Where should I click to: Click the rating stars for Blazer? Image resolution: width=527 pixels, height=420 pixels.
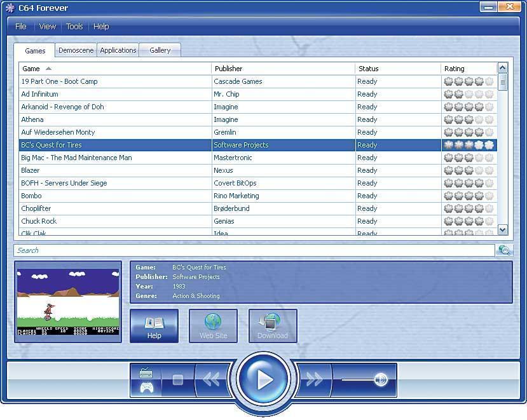pos(469,170)
